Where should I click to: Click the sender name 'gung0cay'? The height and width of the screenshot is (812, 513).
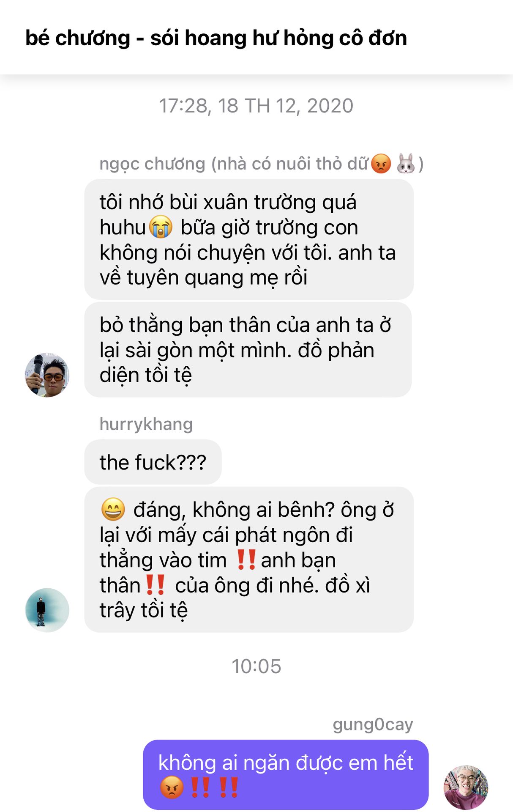[373, 724]
